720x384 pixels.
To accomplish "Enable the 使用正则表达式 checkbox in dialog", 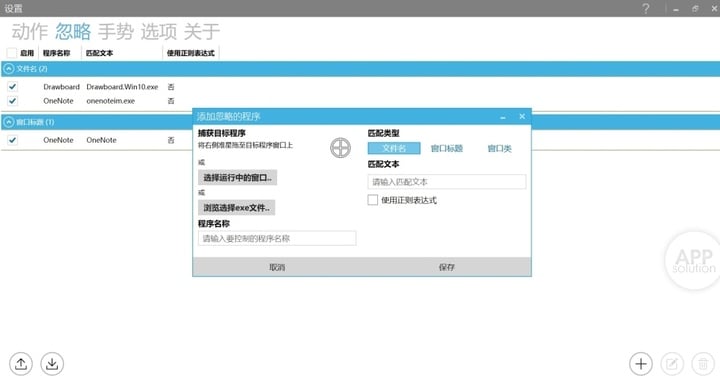I will click(x=373, y=200).
